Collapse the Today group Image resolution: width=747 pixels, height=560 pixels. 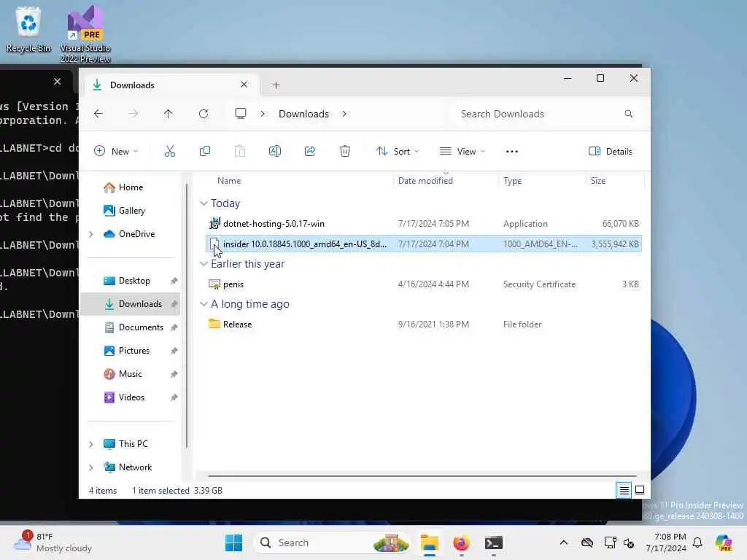point(204,203)
